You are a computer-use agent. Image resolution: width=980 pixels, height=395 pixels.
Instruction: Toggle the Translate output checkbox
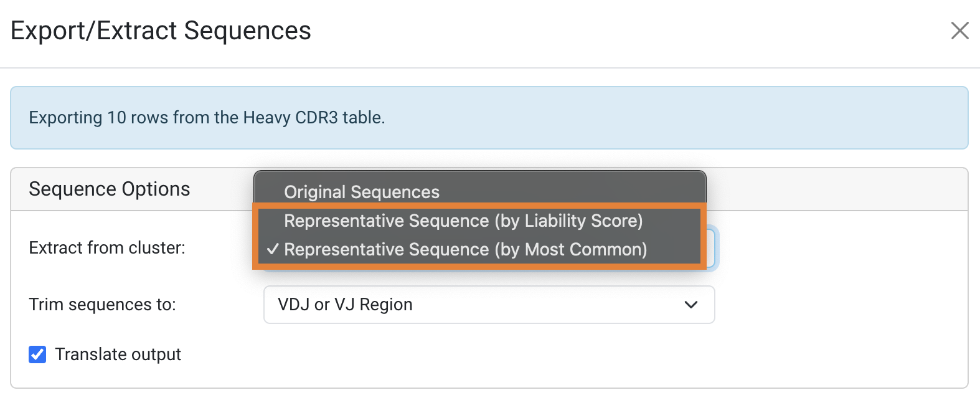point(37,355)
